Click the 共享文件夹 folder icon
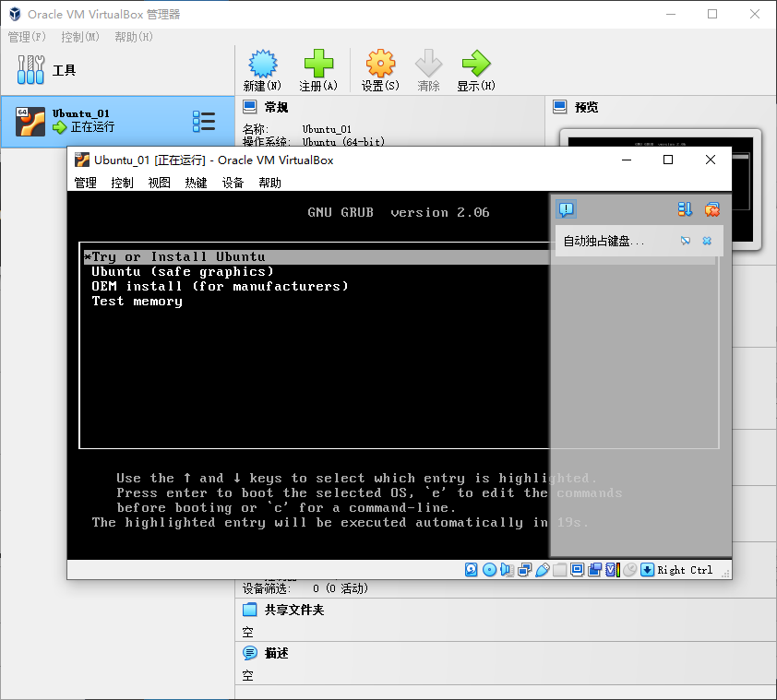This screenshot has width=777, height=700. pos(250,610)
